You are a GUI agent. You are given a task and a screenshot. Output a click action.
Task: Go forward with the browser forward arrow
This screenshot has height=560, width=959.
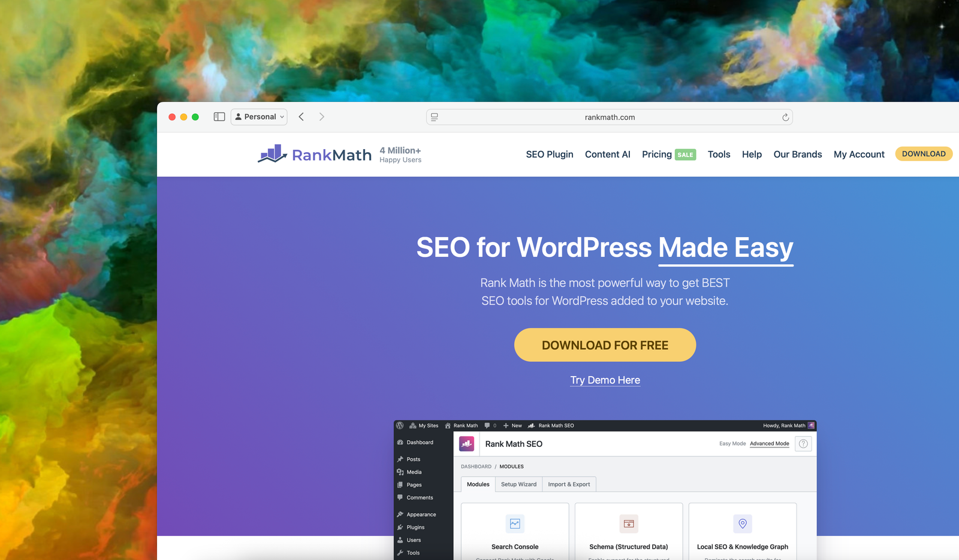[x=322, y=117]
